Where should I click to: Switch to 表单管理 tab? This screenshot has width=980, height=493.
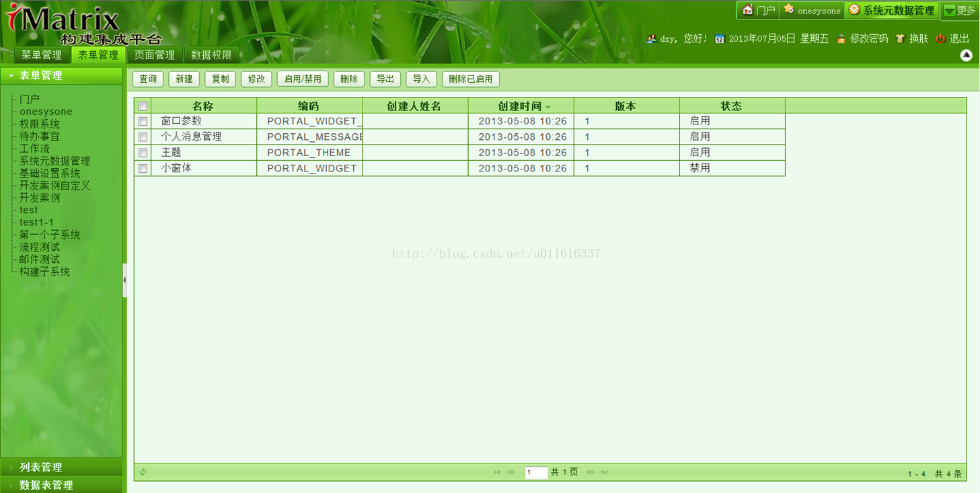tap(98, 55)
